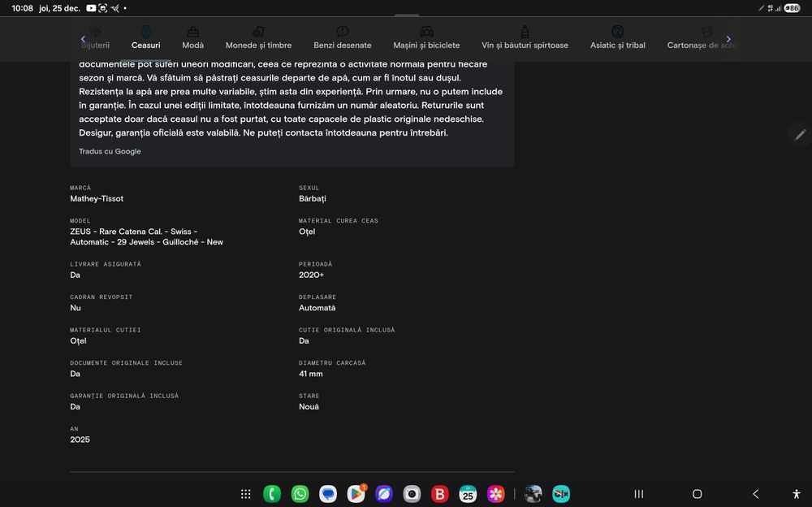Click Nu under Cadran revopsit

(76, 308)
